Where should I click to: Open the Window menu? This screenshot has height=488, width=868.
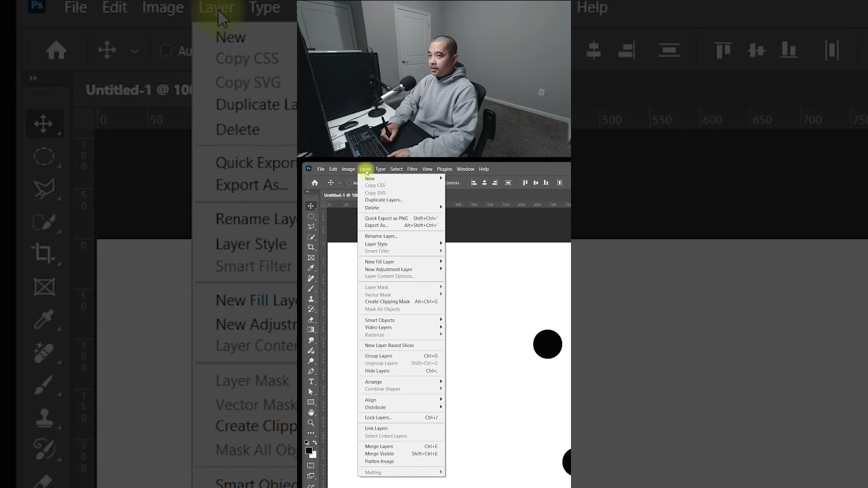(x=465, y=169)
